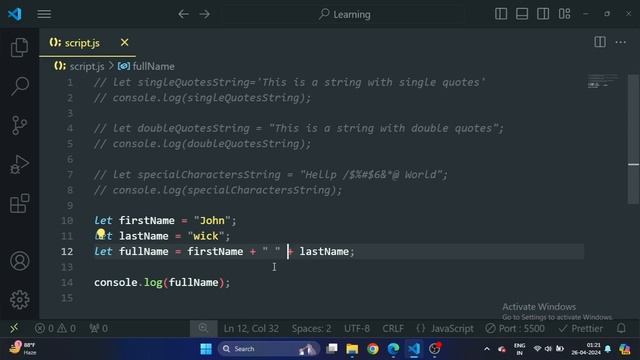Viewport: 640px width, 360px height.
Task: Open the Manage settings gear
Action: (x=19, y=300)
